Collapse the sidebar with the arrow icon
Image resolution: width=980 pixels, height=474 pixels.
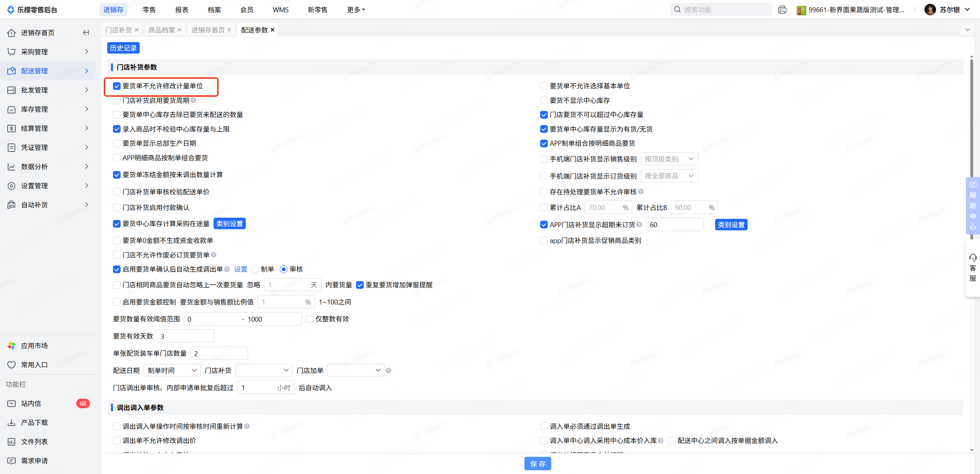pyautogui.click(x=86, y=33)
